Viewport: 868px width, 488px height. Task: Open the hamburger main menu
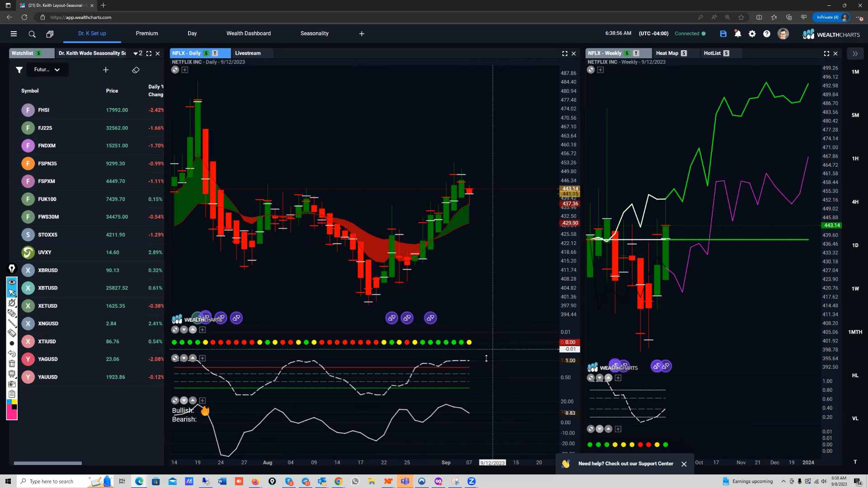pyautogui.click(x=14, y=33)
